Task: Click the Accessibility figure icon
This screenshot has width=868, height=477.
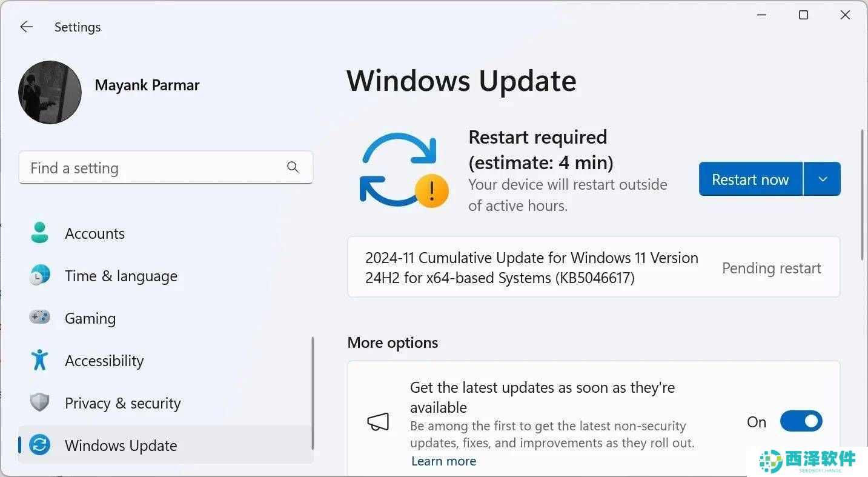Action: (x=39, y=360)
